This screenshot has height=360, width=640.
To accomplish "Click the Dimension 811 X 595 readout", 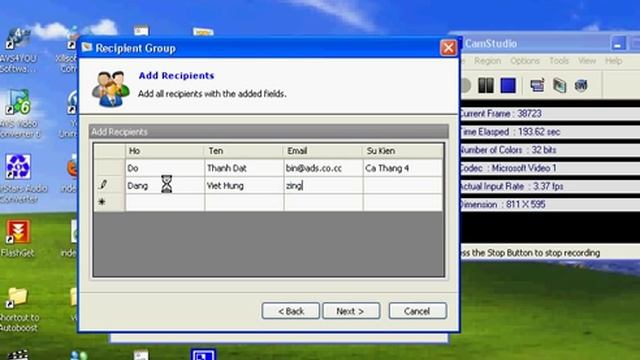I will pyautogui.click(x=502, y=204).
